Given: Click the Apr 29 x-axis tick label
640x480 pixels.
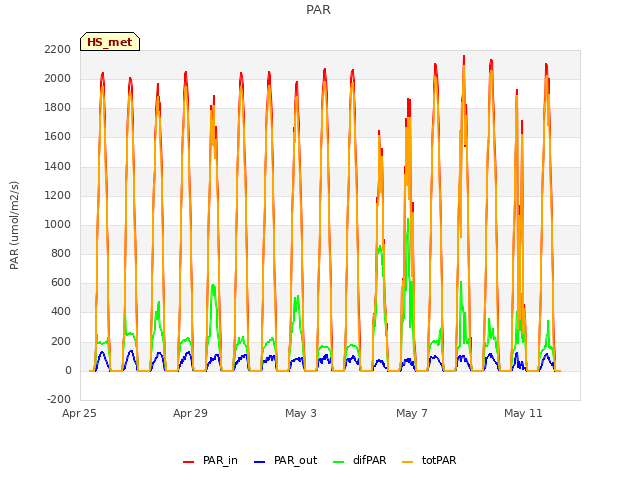Looking at the screenshot, I should (190, 413).
